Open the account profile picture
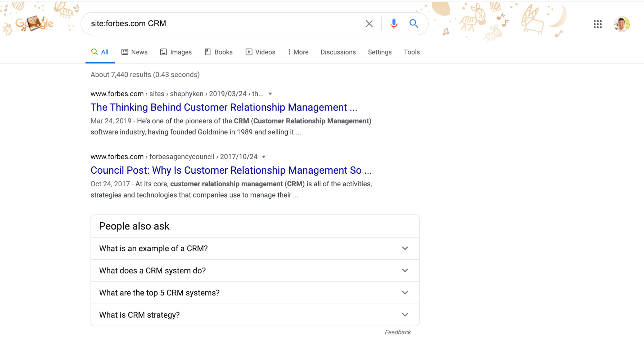The height and width of the screenshot is (349, 644). click(x=622, y=24)
